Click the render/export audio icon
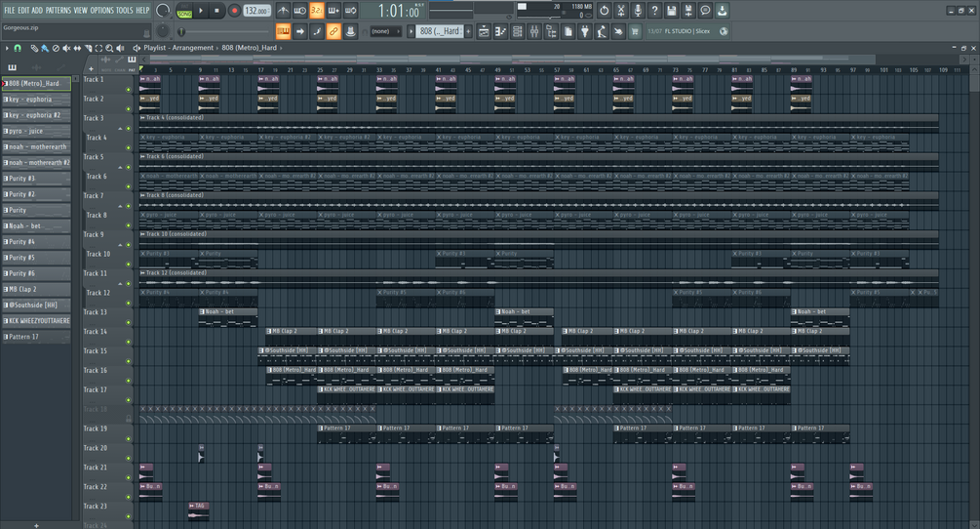The width and height of the screenshot is (980, 529). point(688,11)
